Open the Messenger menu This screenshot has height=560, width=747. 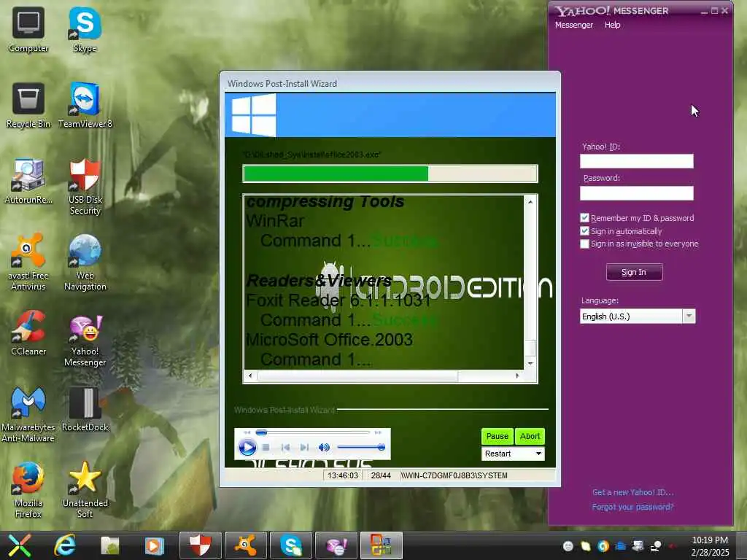573,25
